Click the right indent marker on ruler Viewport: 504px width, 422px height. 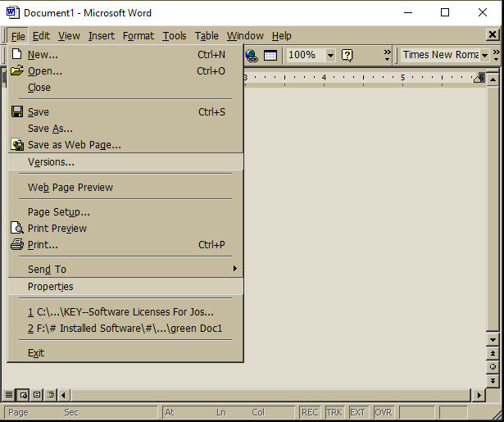(479, 79)
